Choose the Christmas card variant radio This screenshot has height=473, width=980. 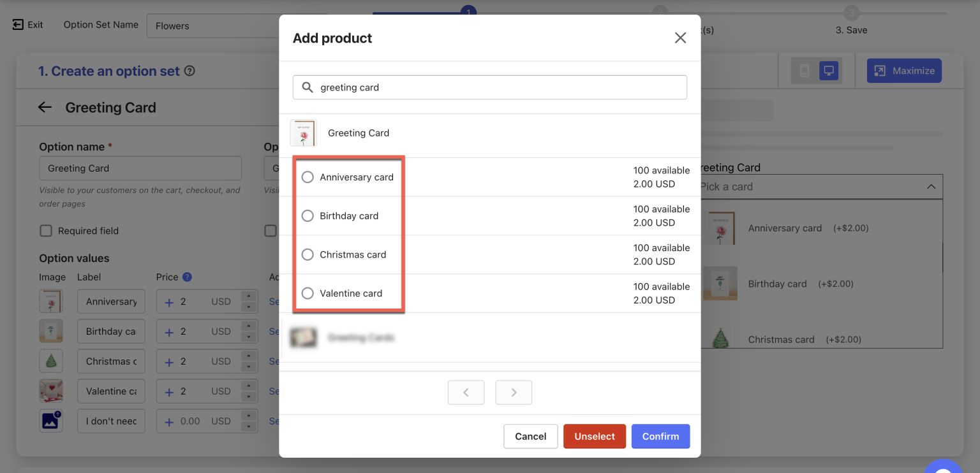308,255
